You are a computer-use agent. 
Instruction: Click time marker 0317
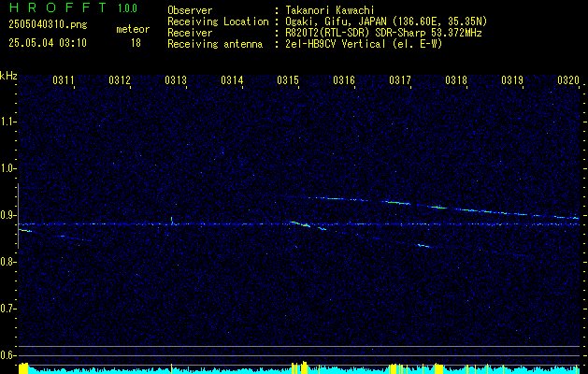point(400,79)
